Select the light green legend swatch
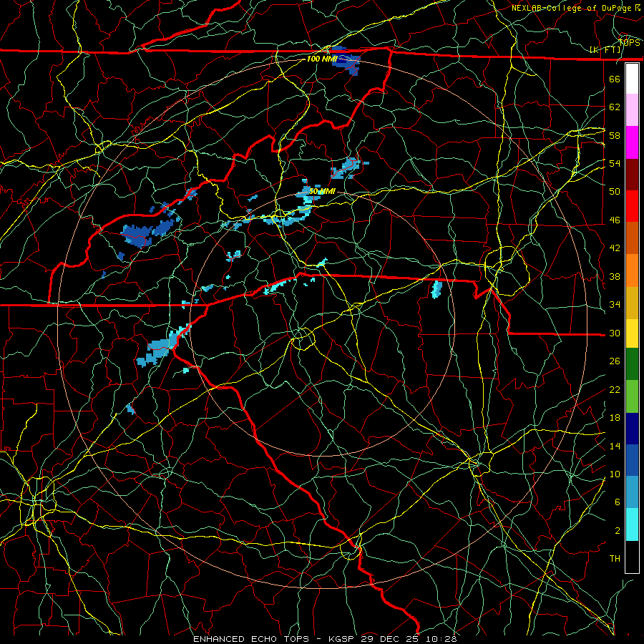 632,396
